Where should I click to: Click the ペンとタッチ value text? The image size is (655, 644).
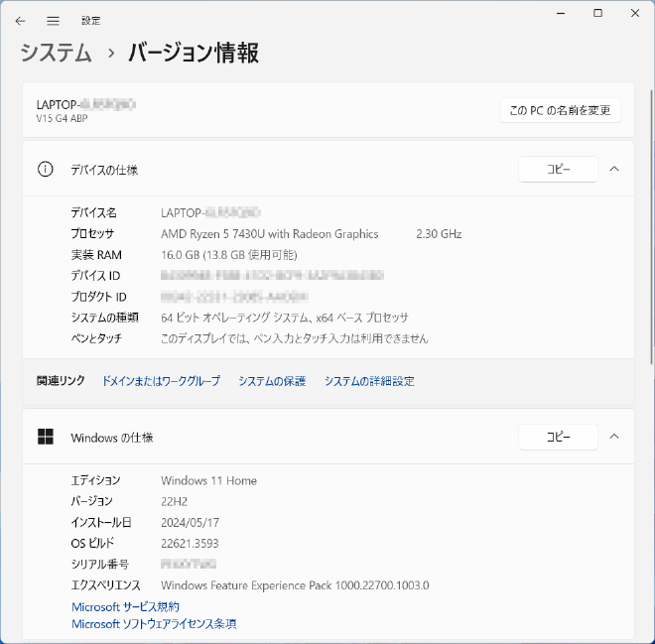[x=295, y=338]
